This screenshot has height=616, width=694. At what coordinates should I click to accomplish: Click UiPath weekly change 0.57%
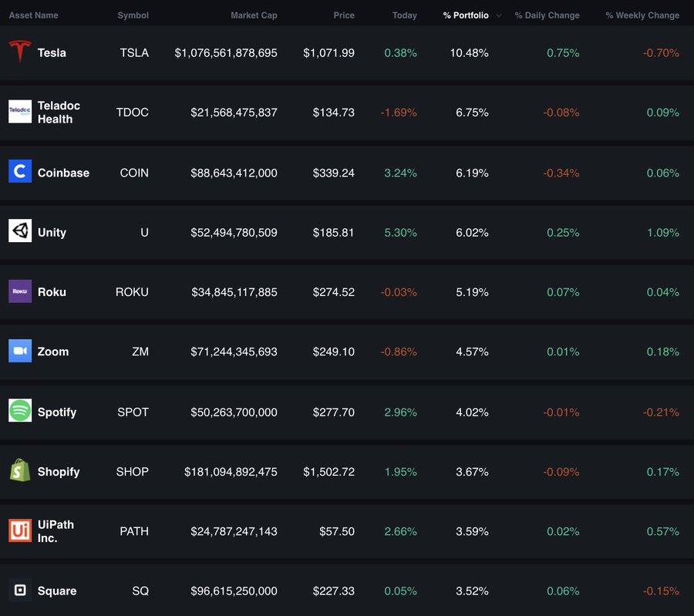[663, 531]
